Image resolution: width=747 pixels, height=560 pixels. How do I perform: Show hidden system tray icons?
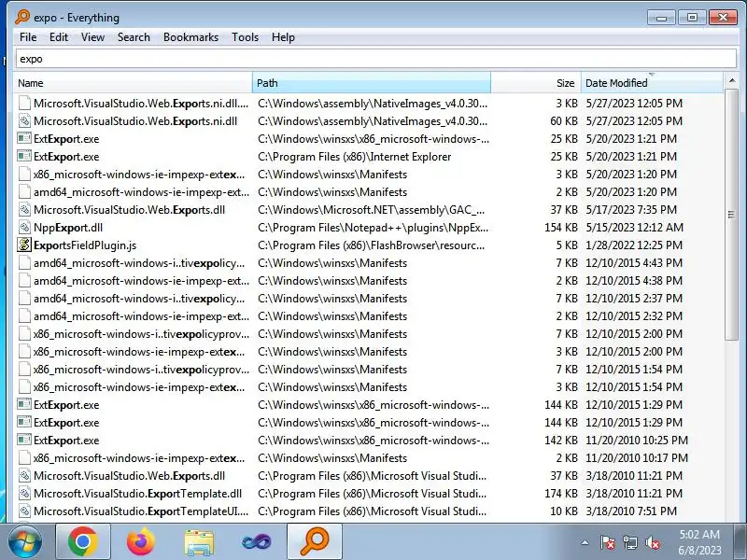tap(585, 542)
